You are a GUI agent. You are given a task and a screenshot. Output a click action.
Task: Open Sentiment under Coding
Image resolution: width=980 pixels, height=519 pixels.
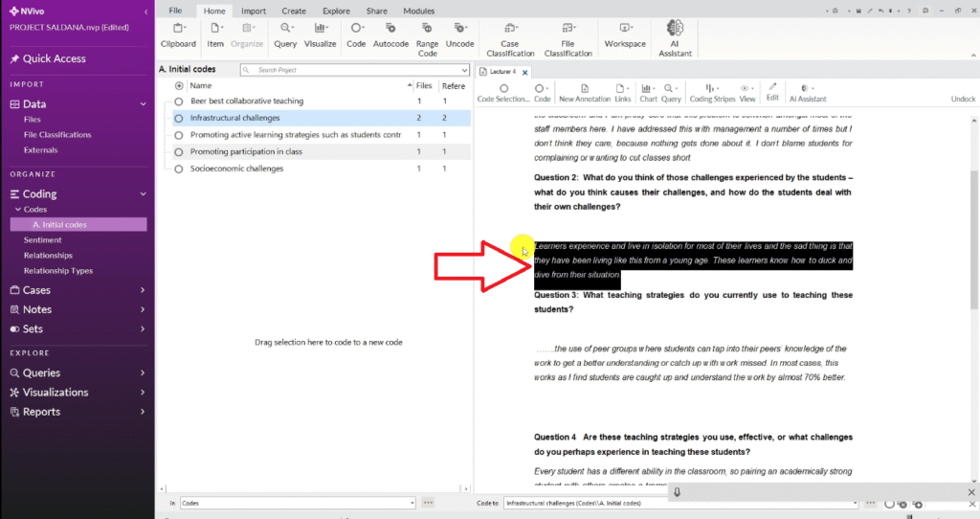pos(42,240)
